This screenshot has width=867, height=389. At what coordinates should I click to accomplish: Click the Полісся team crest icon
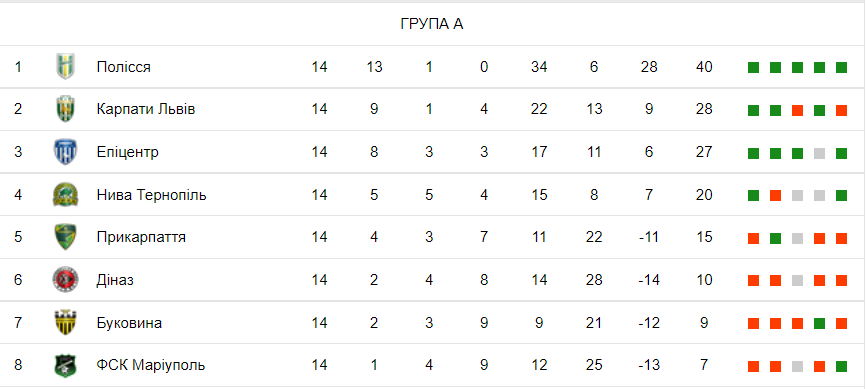[66, 67]
